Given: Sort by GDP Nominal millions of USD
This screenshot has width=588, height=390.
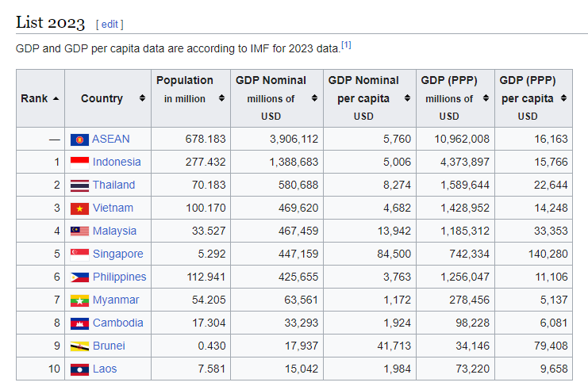Looking at the screenshot, I should [314, 98].
